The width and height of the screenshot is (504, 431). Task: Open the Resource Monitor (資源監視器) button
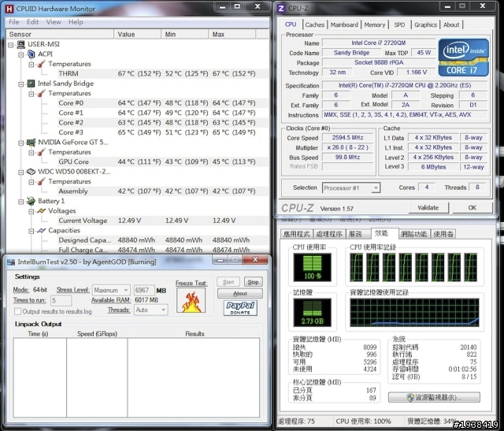(x=434, y=397)
